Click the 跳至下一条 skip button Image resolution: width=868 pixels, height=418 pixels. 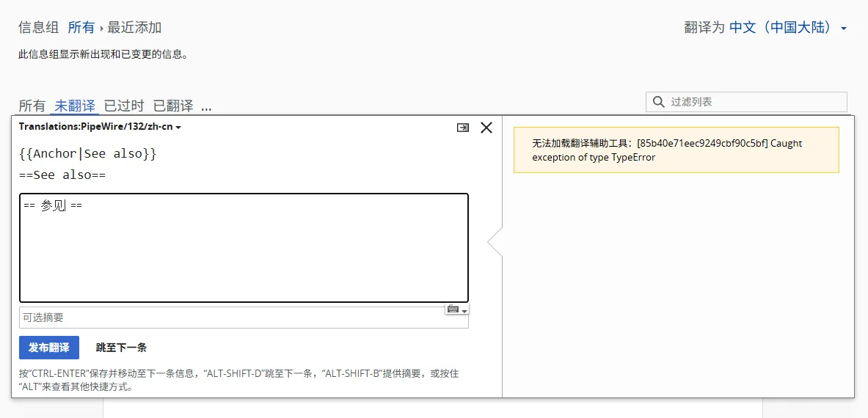tap(121, 348)
